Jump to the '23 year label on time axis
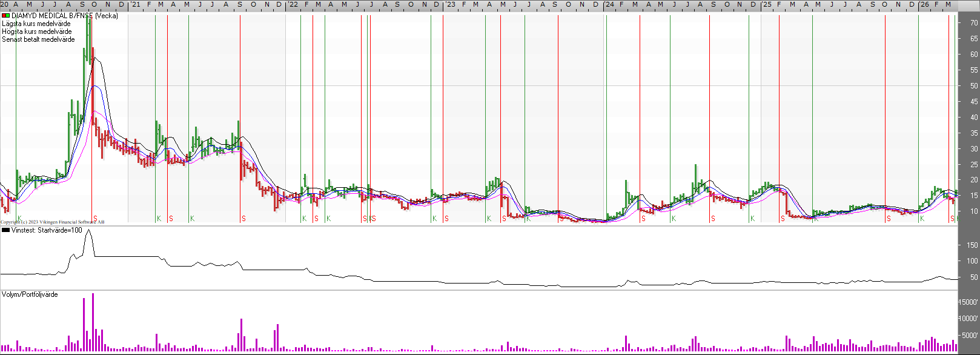The height and width of the screenshot is (355, 980). tap(450, 4)
